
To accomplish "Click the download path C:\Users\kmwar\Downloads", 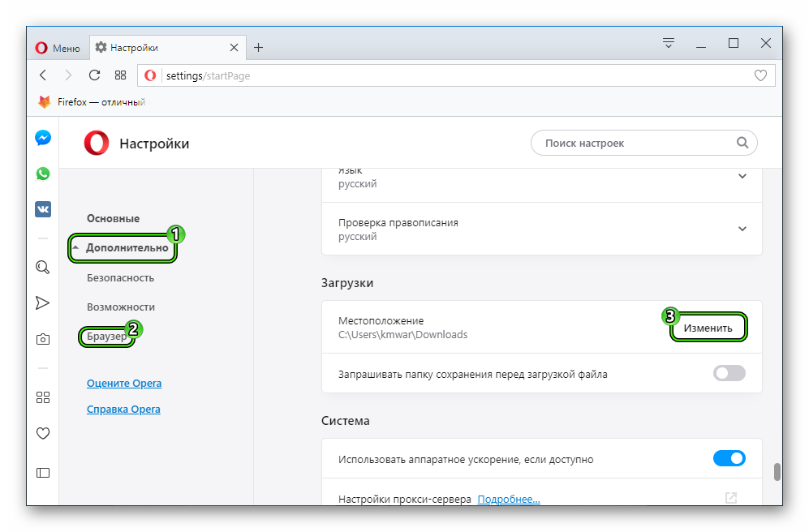I will click(x=403, y=335).
